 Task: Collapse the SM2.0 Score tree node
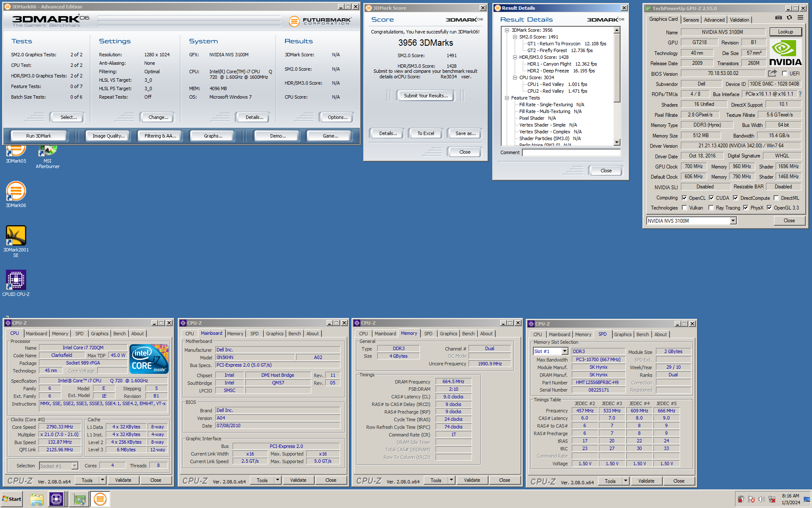coord(515,37)
